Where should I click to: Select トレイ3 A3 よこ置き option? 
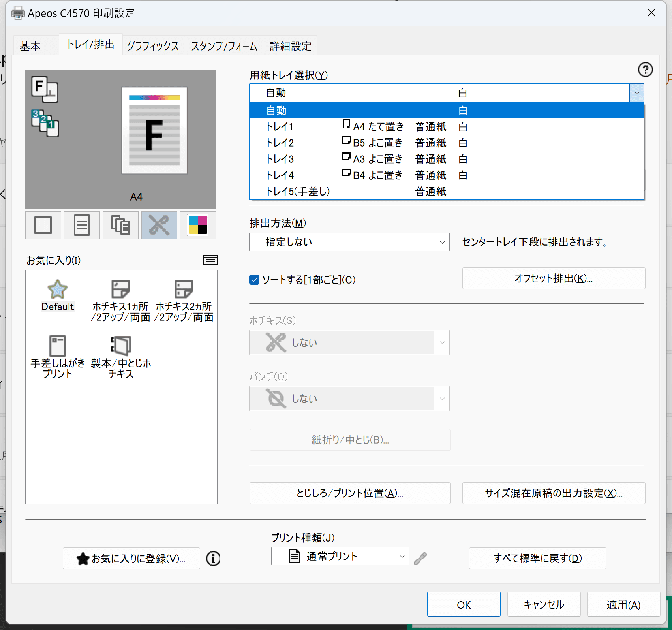(447, 159)
